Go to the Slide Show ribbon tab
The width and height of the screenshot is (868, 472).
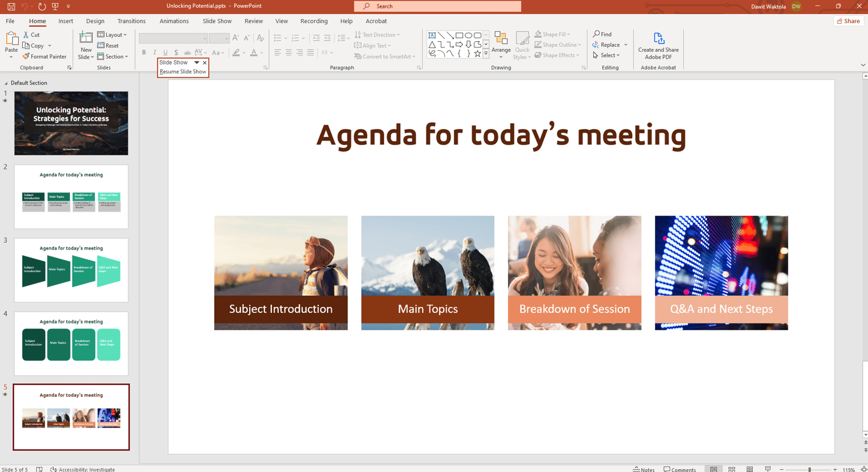click(x=217, y=21)
